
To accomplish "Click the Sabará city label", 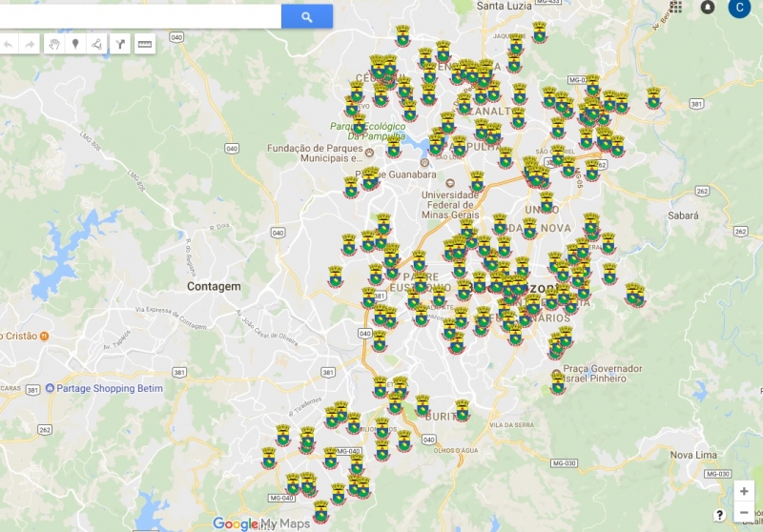I will tap(683, 215).
